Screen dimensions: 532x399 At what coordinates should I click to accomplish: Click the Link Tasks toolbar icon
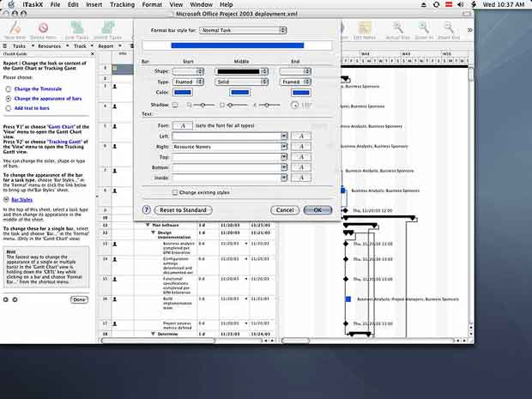coord(77,28)
